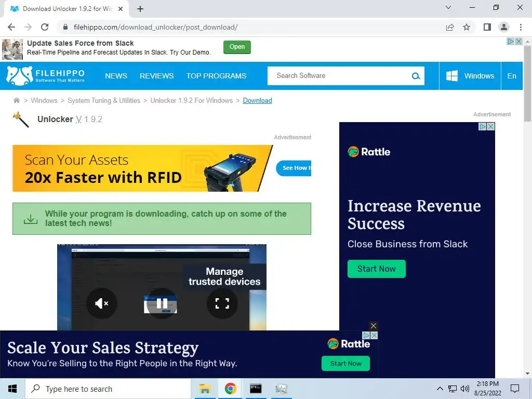Click the scrollbar down arrow
Viewport: 532px width, 399px height.
point(527,374)
